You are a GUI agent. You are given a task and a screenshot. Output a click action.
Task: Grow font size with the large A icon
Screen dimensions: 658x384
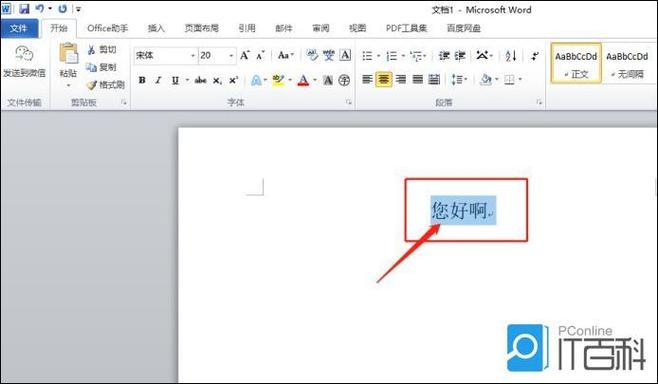pos(245,55)
